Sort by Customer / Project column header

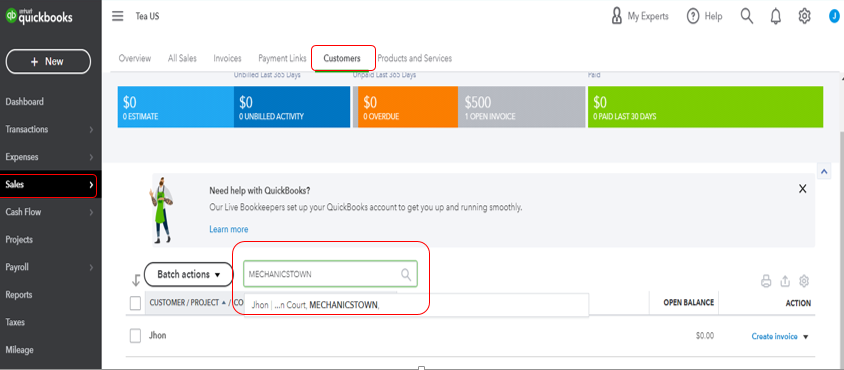pos(185,303)
